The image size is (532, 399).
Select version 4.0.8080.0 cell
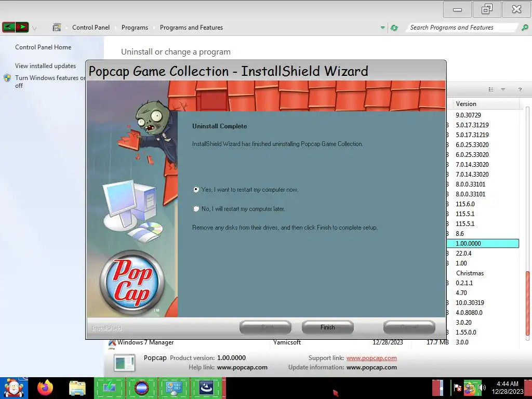(x=469, y=312)
